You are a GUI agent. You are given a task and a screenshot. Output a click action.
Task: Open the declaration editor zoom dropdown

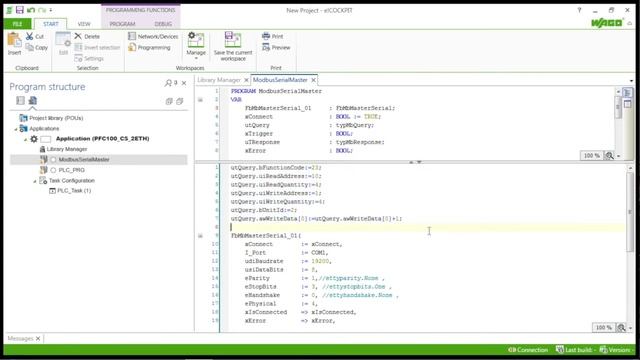click(618, 156)
